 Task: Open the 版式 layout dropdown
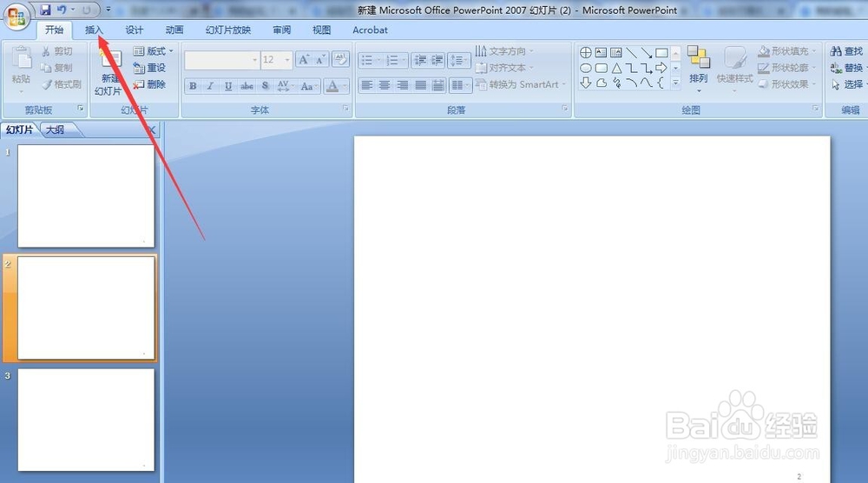[154, 51]
